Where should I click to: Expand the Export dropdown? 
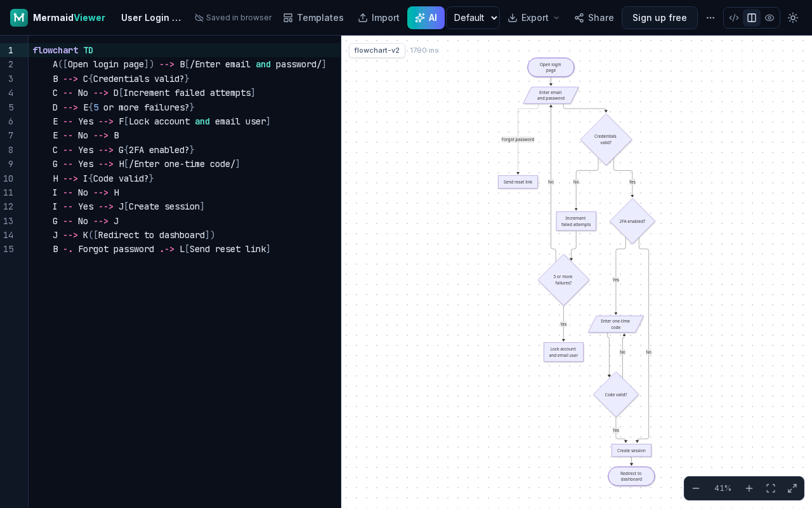534,18
